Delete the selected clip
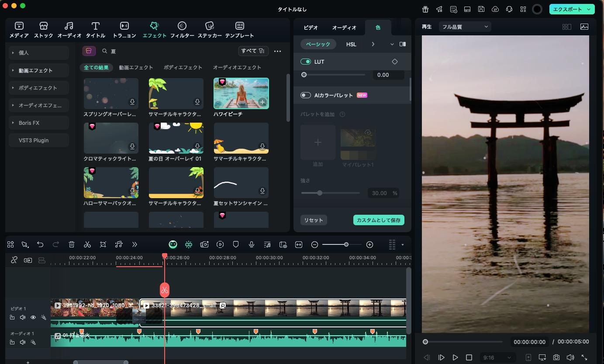Viewport: 604px width, 364px height. pos(72,244)
